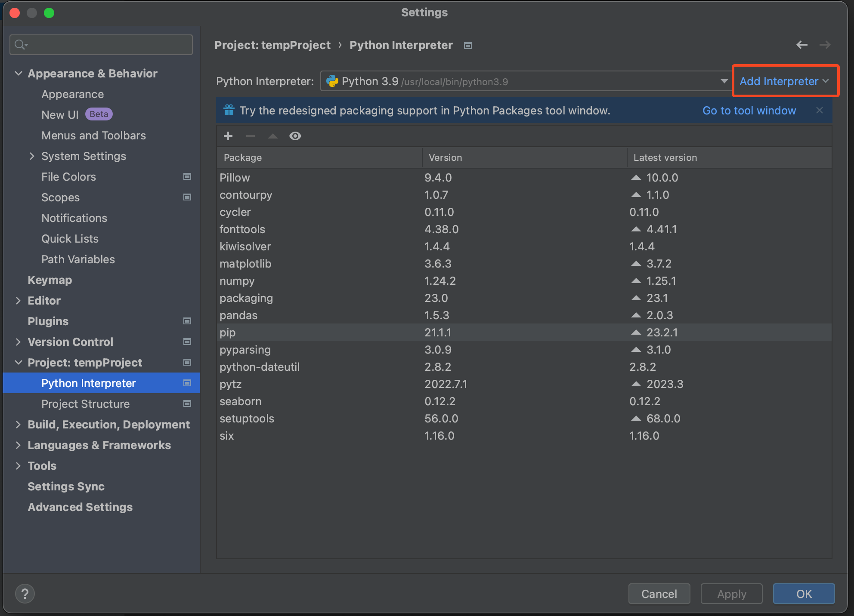Screen dimensions: 854x616
Task: Click the help question mark button
Action: pos(25,594)
